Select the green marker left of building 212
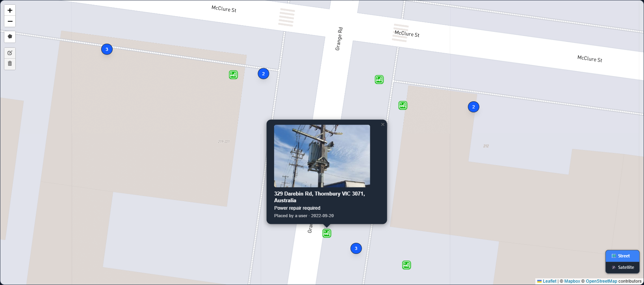The image size is (644, 285). (x=403, y=105)
